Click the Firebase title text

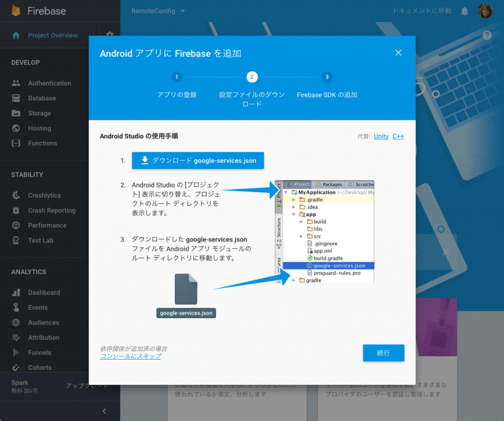[47, 11]
